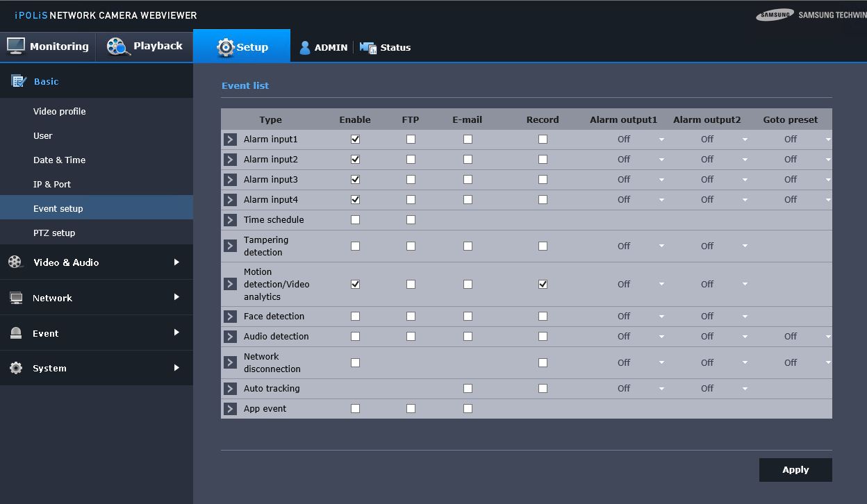Open Goto preset dropdown for Audio detection
This screenshot has width=867, height=504.
pyautogui.click(x=807, y=336)
